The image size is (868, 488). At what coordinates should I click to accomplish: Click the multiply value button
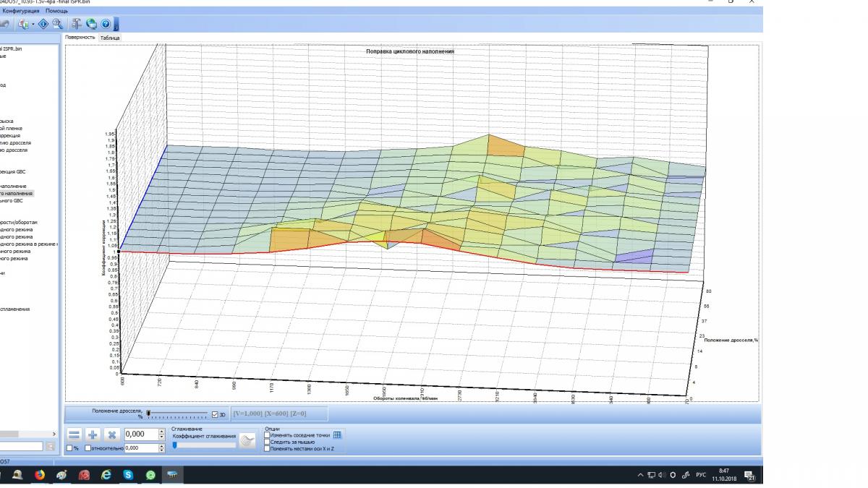(x=111, y=435)
